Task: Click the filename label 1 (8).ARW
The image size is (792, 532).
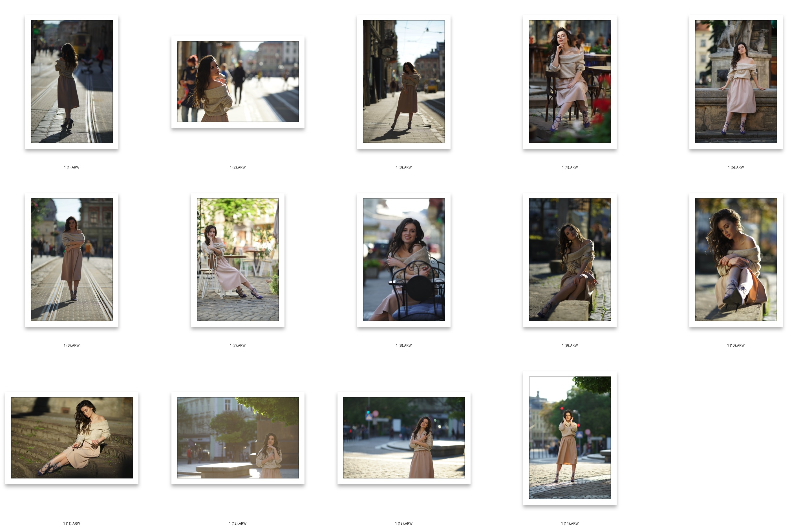Action: click(404, 345)
